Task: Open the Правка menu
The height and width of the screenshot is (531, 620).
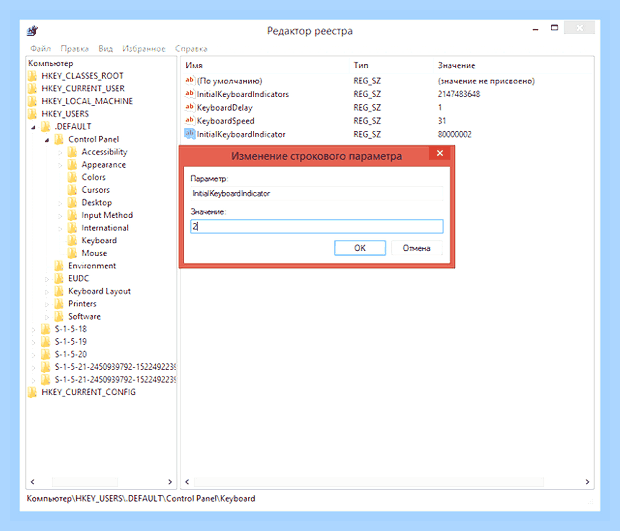Action: coord(74,49)
